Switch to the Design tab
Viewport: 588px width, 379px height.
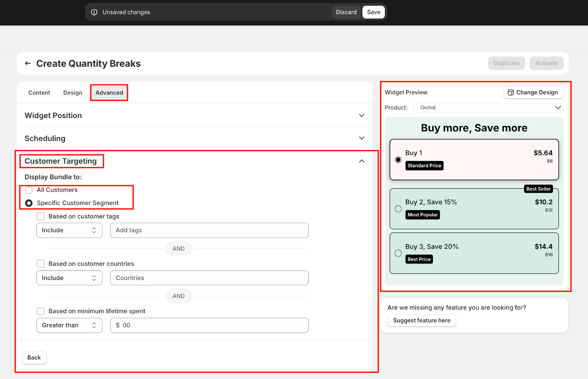[72, 93]
